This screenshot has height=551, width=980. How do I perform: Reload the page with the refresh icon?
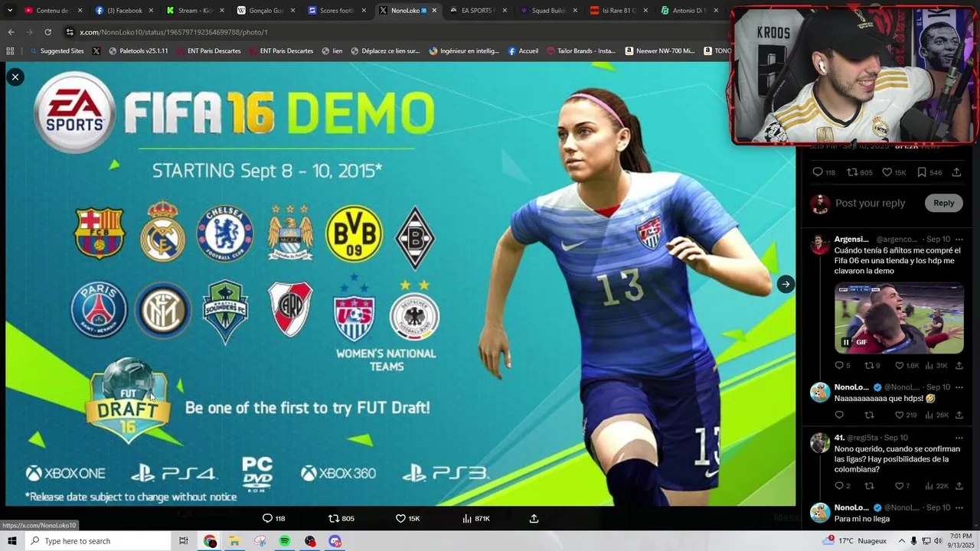tap(47, 32)
